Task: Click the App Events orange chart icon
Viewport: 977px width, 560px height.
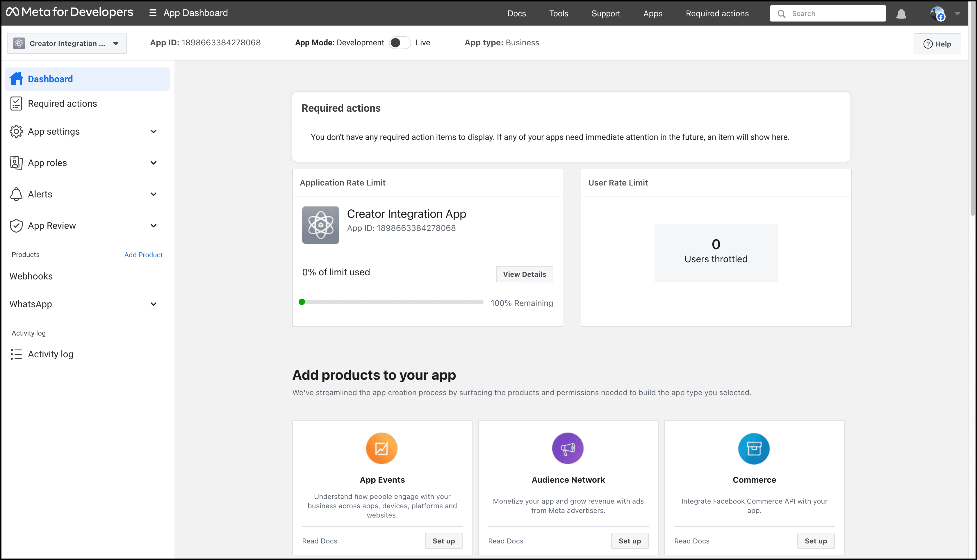Action: tap(381, 448)
